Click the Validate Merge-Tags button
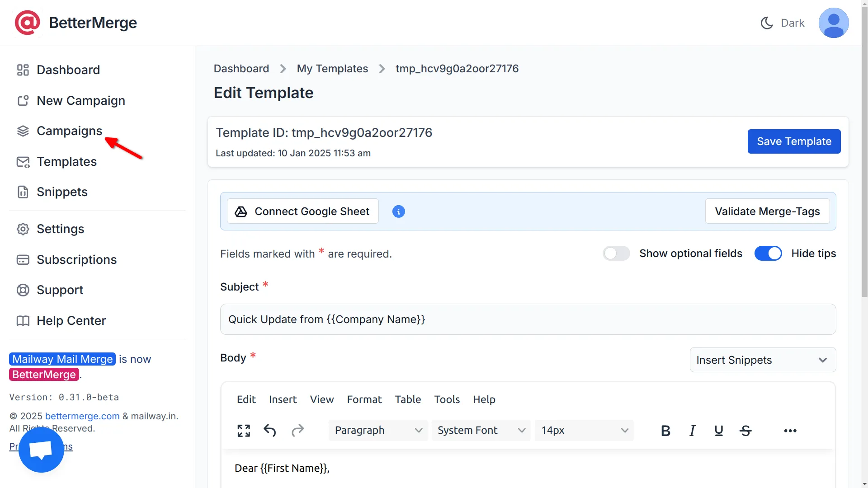Viewport: 868px width, 488px height. pyautogui.click(x=767, y=211)
